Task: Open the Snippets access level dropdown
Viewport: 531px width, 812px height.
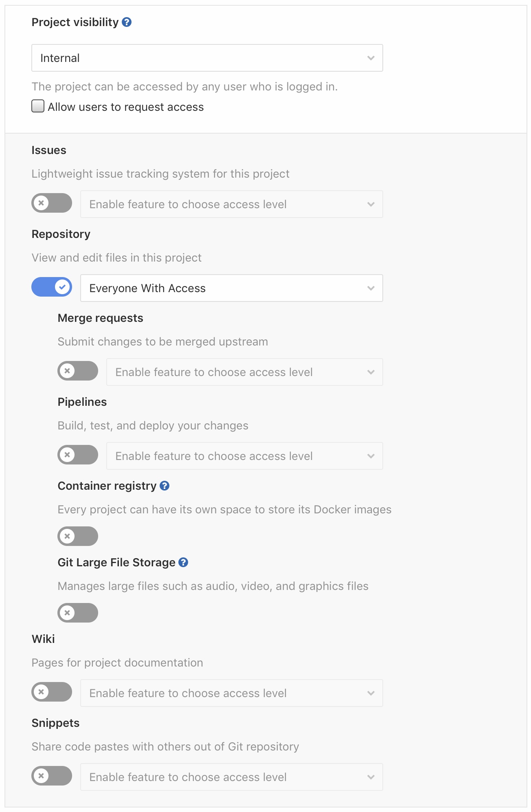Action: pyautogui.click(x=231, y=777)
